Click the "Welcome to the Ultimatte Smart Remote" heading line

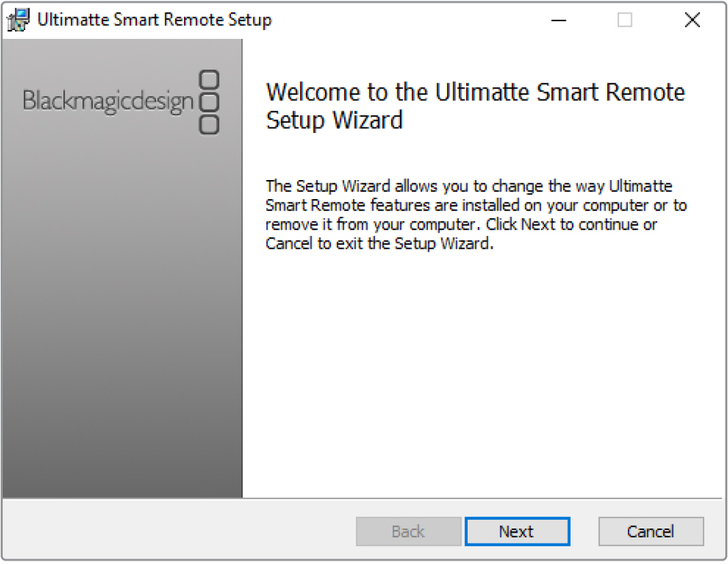click(475, 93)
